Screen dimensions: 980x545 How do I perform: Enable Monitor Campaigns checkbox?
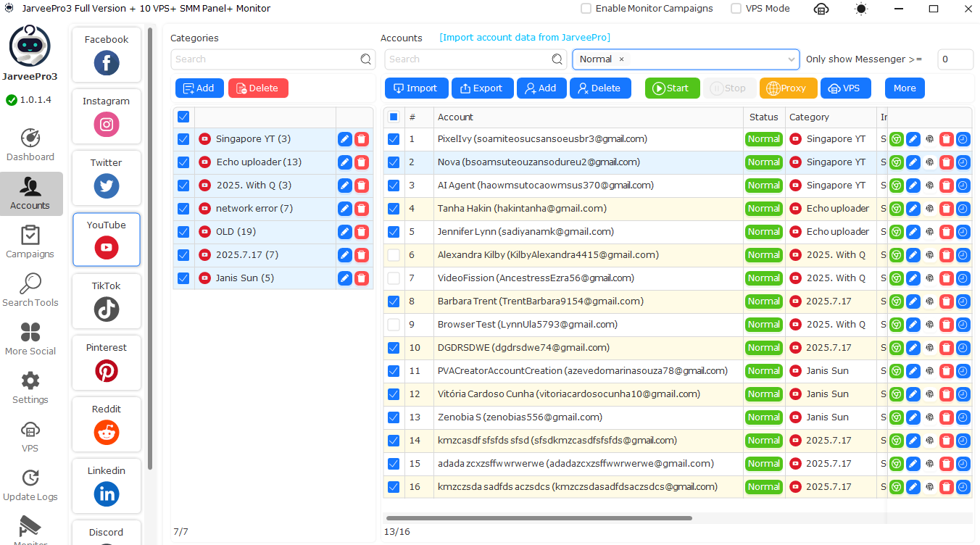586,9
